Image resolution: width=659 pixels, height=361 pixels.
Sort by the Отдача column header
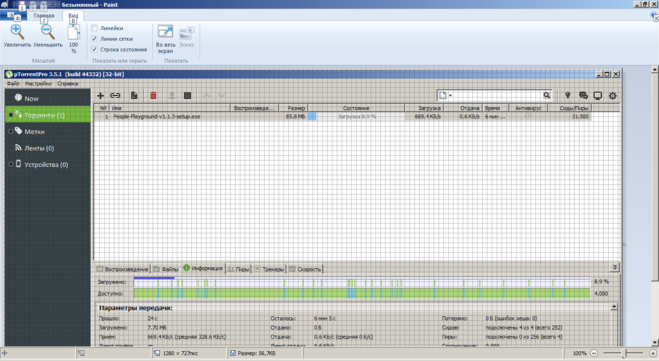point(463,108)
